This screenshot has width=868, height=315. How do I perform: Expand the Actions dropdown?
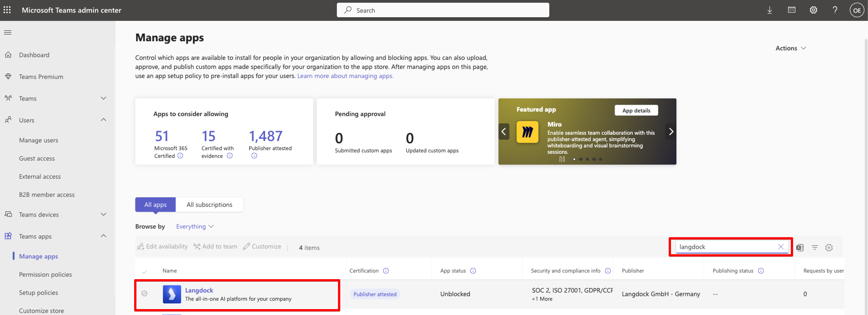[x=791, y=48]
